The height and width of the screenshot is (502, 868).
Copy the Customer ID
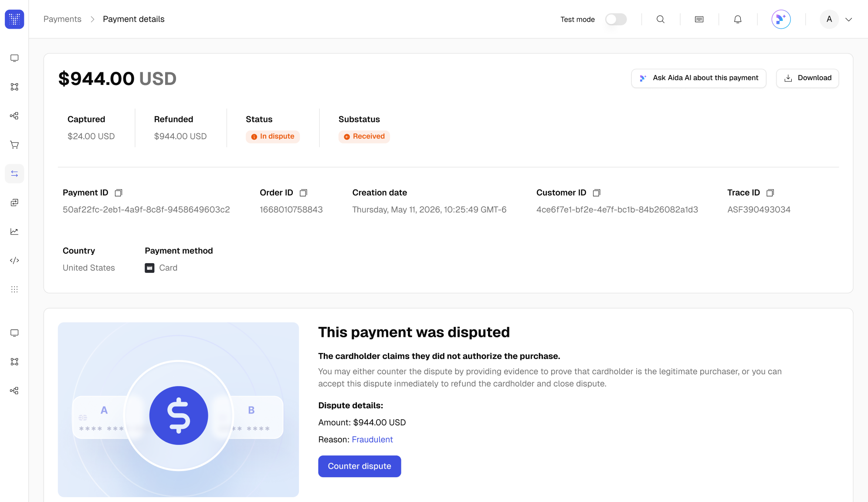point(597,193)
